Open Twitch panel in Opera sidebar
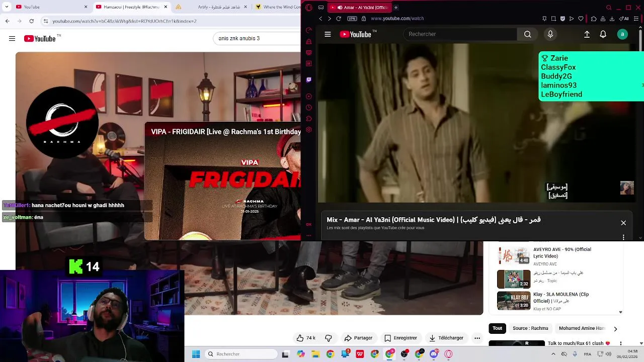The height and width of the screenshot is (362, 644). click(309, 79)
